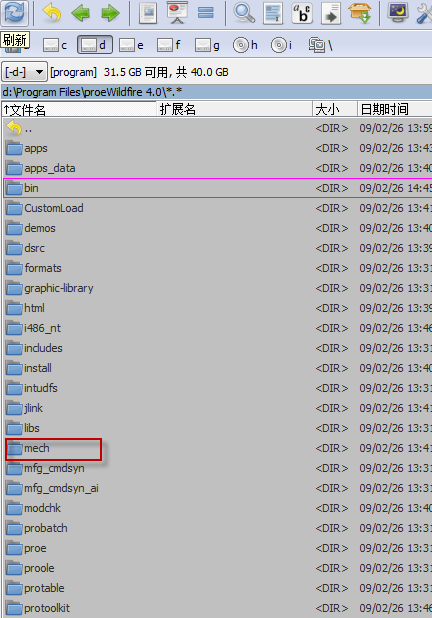This screenshot has height=618, width=432.
Task: Sort by the 扩展名 column header
Action: pyautogui.click(x=235, y=109)
